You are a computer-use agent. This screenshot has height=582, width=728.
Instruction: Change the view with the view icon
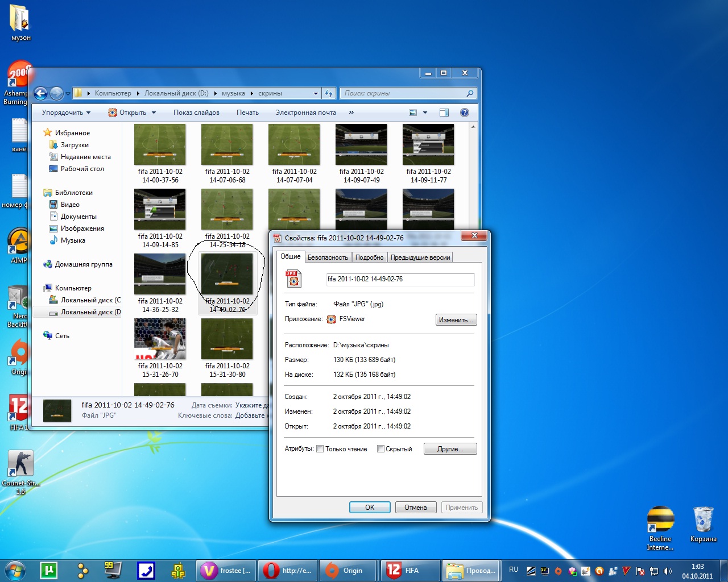click(413, 113)
